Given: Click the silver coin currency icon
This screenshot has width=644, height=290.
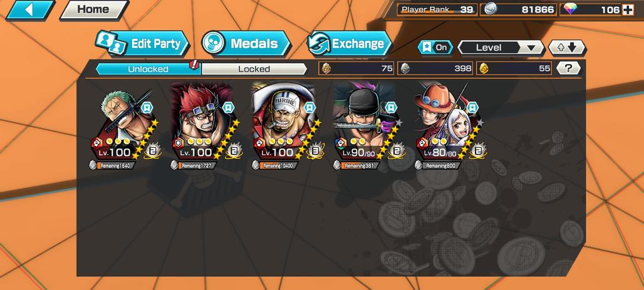Looking at the screenshot, I should 489,9.
